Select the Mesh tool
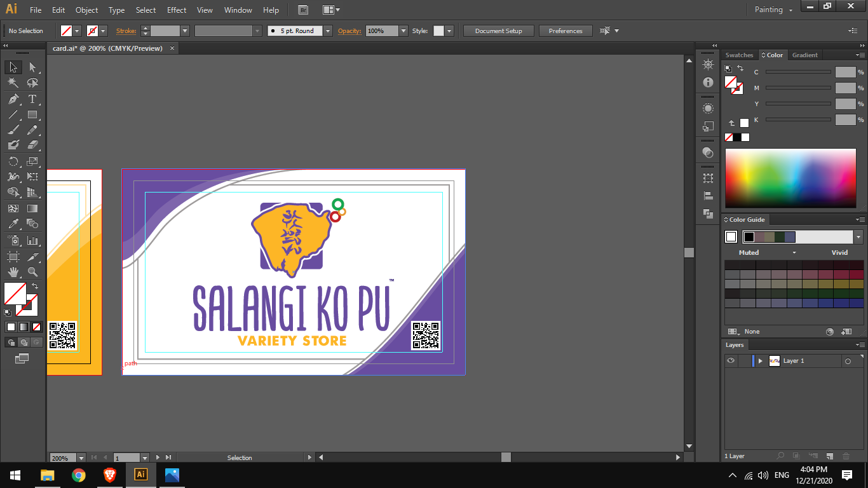 coord(13,208)
